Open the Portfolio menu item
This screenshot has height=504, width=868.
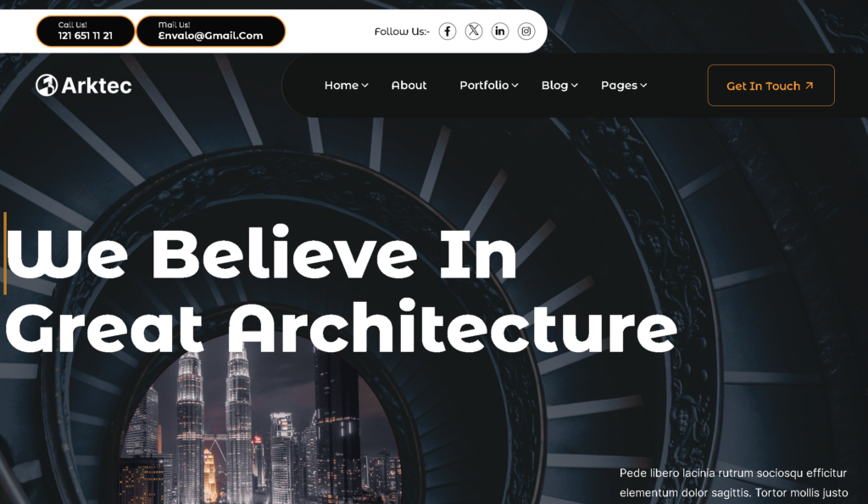(484, 86)
